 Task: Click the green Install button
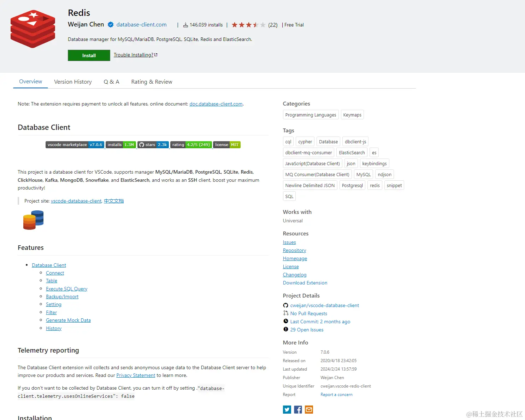pyautogui.click(x=89, y=55)
